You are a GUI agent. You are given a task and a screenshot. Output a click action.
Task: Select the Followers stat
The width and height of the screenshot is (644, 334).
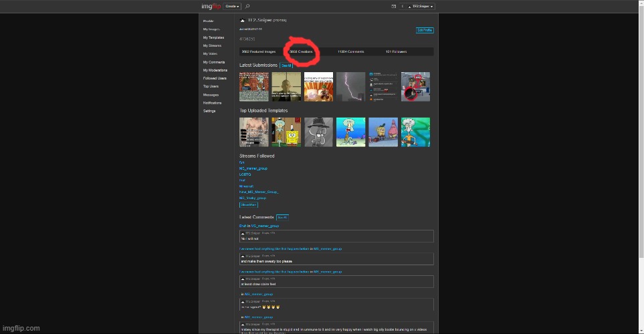396,51
